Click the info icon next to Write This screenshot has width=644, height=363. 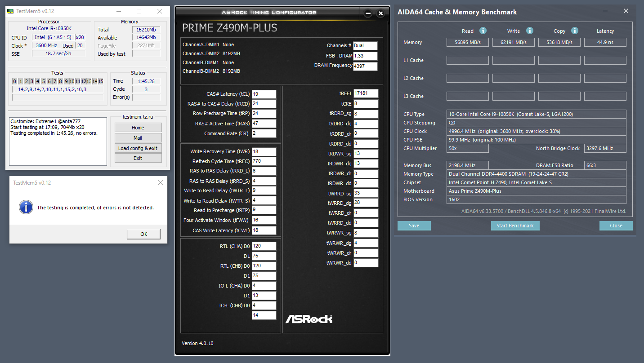click(x=530, y=31)
